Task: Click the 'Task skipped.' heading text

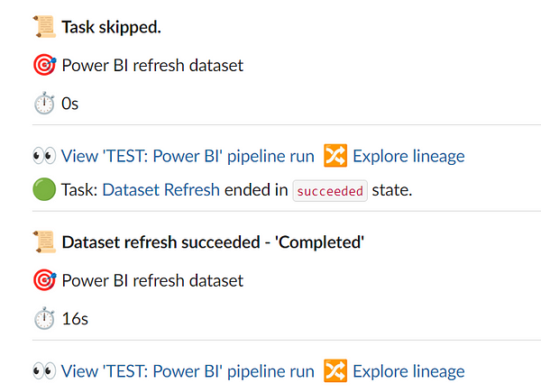Action: pos(111,27)
